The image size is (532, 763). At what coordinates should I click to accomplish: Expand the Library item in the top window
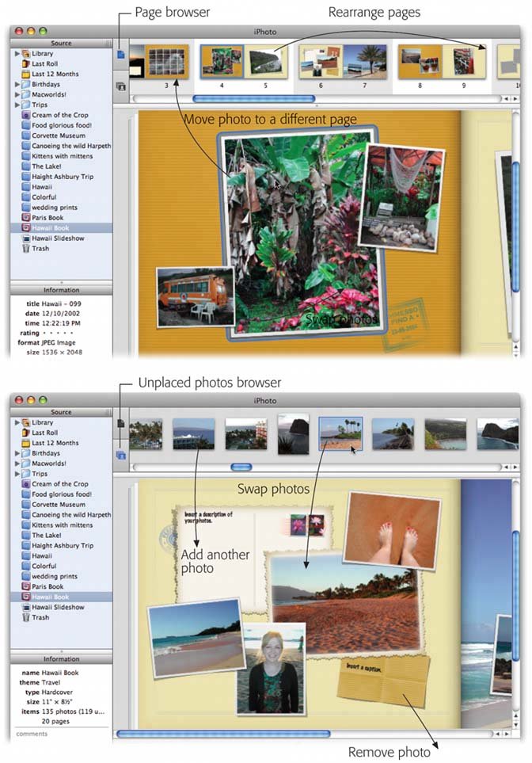coord(17,54)
